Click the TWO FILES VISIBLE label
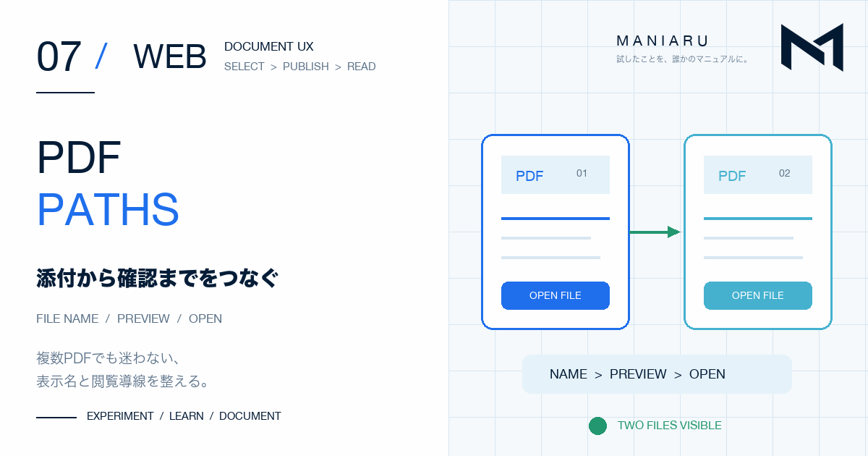 tap(670, 426)
